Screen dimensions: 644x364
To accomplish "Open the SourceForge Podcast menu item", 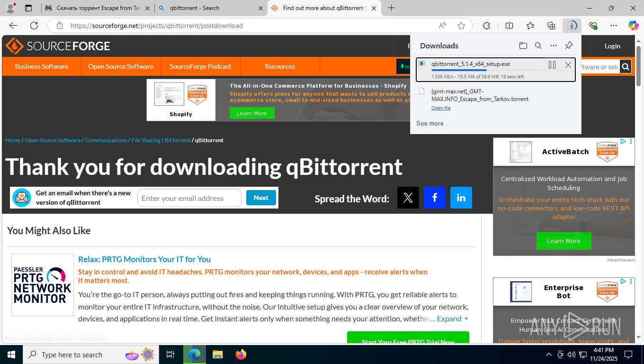I will 200,66.
